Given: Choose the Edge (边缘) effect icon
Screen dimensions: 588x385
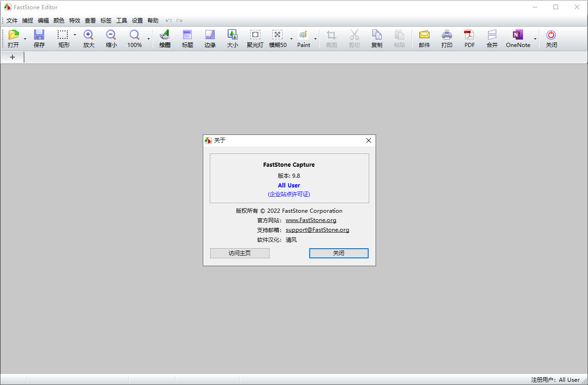Looking at the screenshot, I should click(x=210, y=35).
